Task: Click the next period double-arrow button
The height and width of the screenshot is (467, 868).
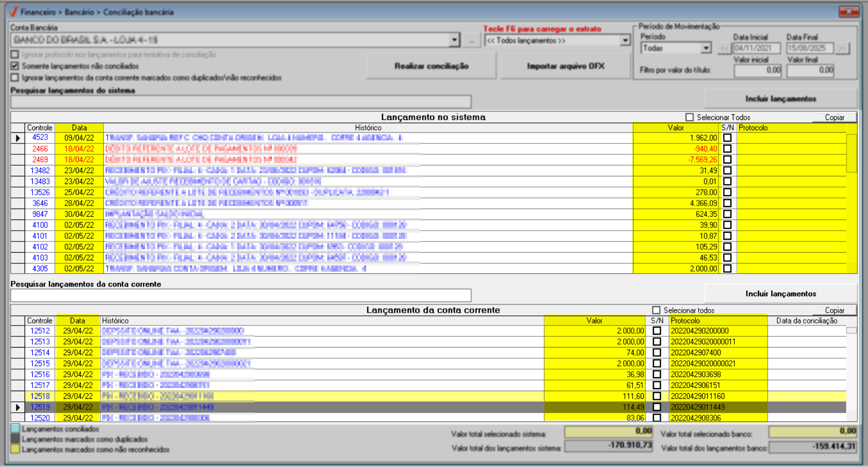Action: (x=842, y=49)
